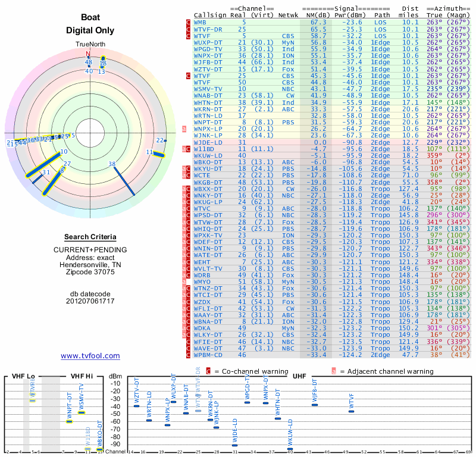Click the co-channel warning icon beside WPBM-CD

(188, 355)
